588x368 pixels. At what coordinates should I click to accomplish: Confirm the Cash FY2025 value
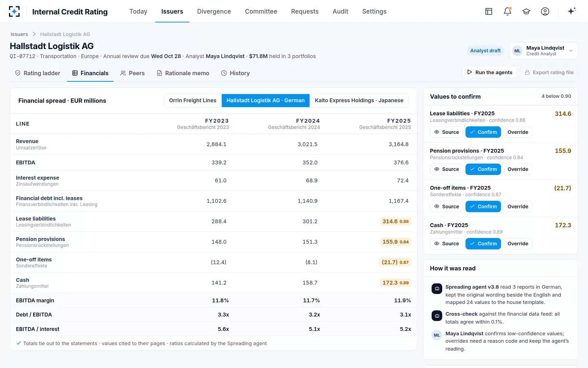point(483,244)
